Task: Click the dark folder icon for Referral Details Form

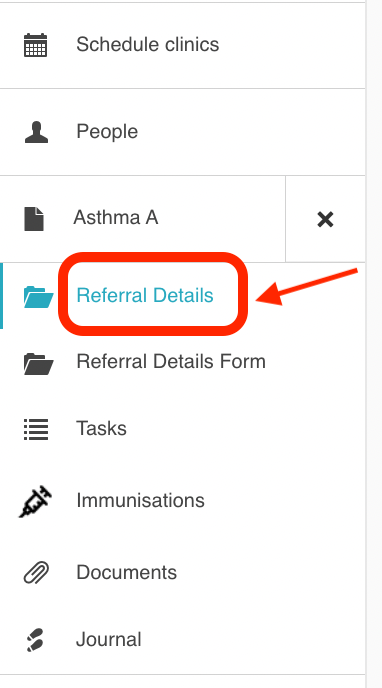Action: coord(39,363)
